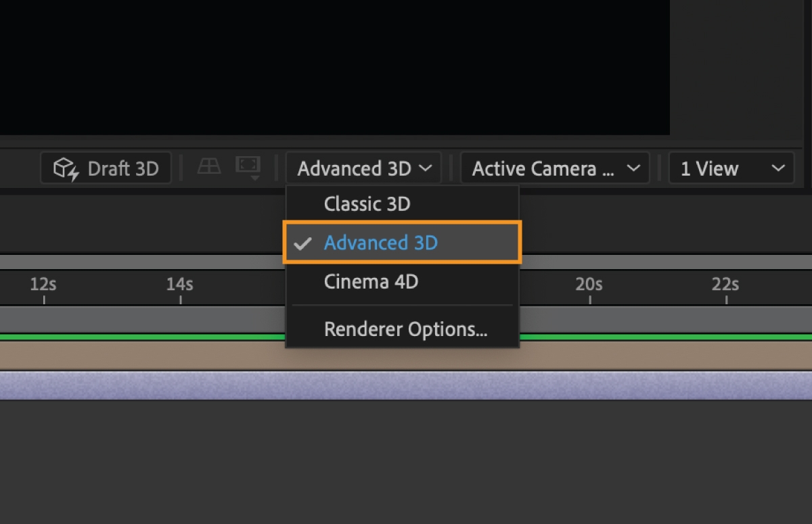Image resolution: width=812 pixels, height=524 pixels.
Task: Expand the 1 View layout selector
Action: click(x=731, y=168)
